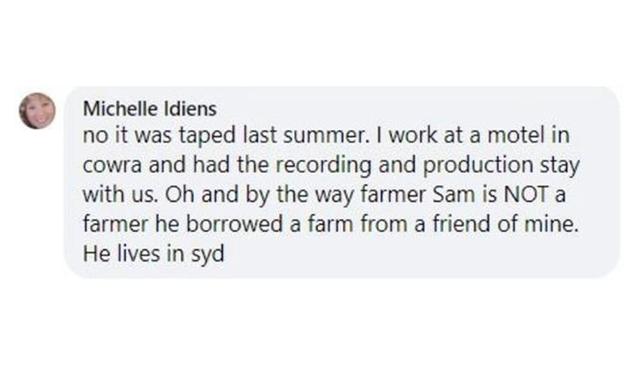Open Michelle Idiens' profile picture

click(x=37, y=111)
